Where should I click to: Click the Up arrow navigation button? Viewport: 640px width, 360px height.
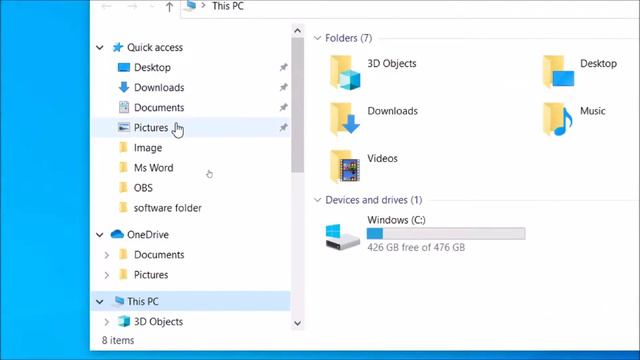click(x=169, y=7)
